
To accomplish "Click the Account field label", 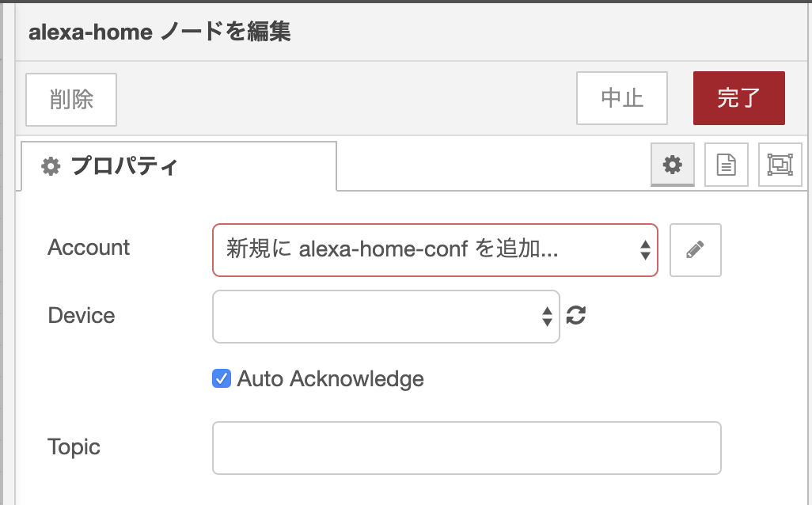I will (x=89, y=248).
